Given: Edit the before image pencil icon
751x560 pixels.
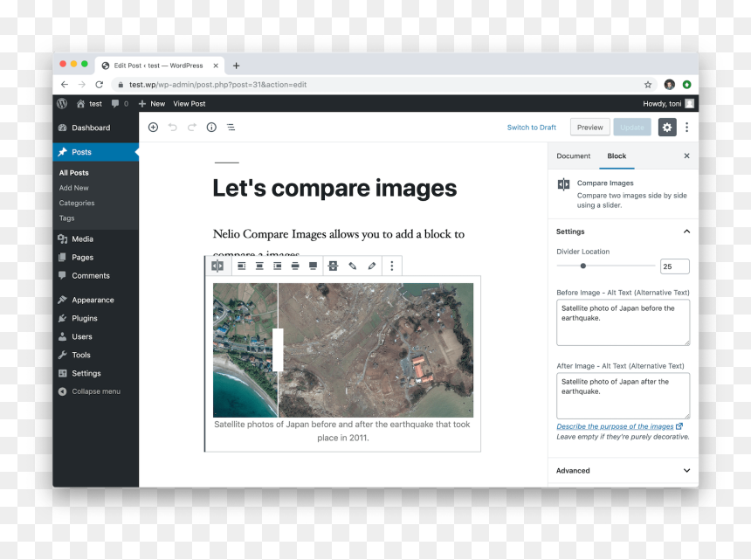Looking at the screenshot, I should [x=353, y=266].
